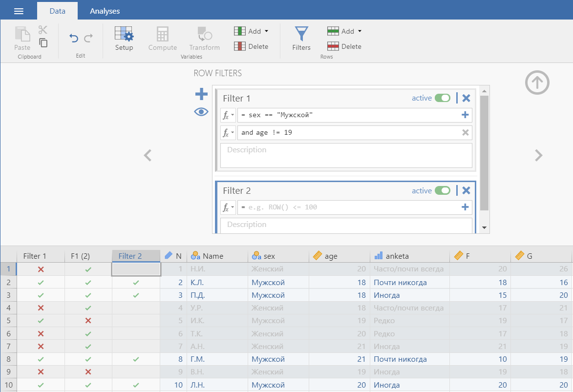Viewport: 573px width, 392px height.
Task: Click Filter 2 checkmark in row 10
Action: tap(136, 385)
